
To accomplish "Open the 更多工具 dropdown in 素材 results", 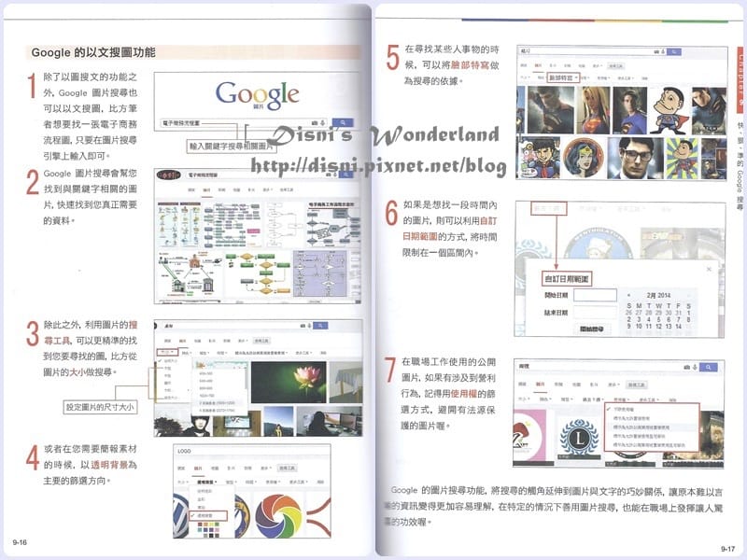I will 303,353.
